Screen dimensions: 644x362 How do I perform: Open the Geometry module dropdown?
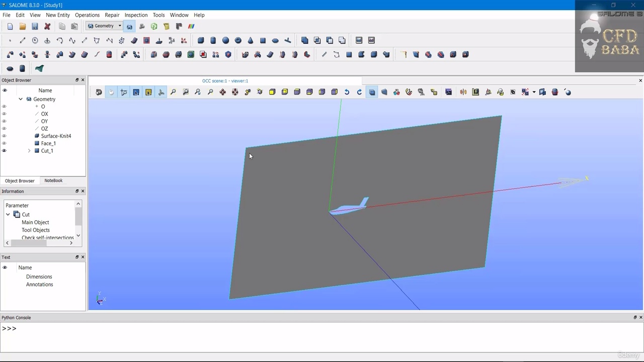[x=120, y=26]
